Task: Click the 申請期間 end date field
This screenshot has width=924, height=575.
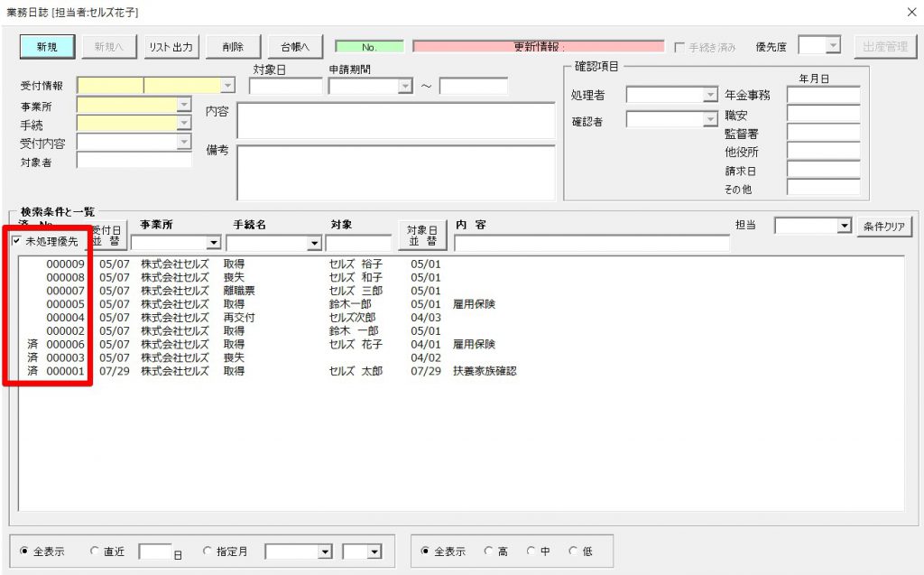Action: point(473,86)
